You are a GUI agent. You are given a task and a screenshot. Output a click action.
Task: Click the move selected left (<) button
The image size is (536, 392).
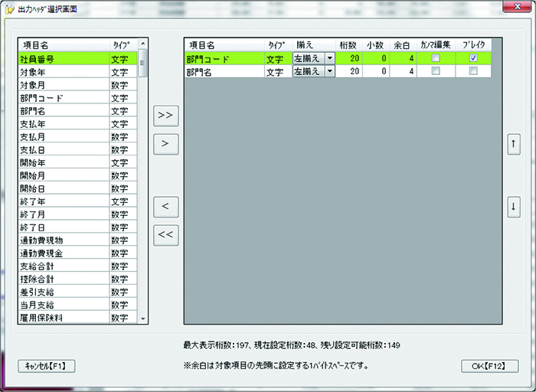point(165,206)
